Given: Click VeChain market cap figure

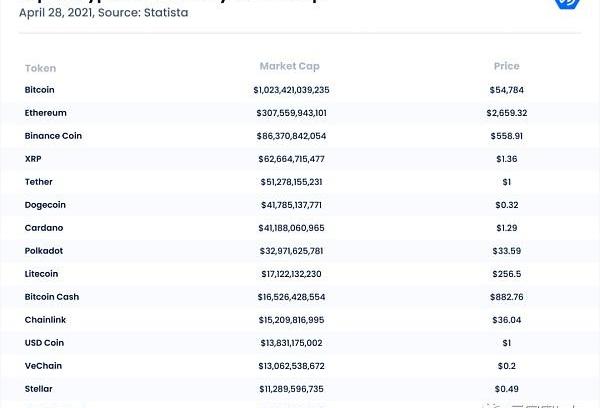Looking at the screenshot, I should (290, 366).
